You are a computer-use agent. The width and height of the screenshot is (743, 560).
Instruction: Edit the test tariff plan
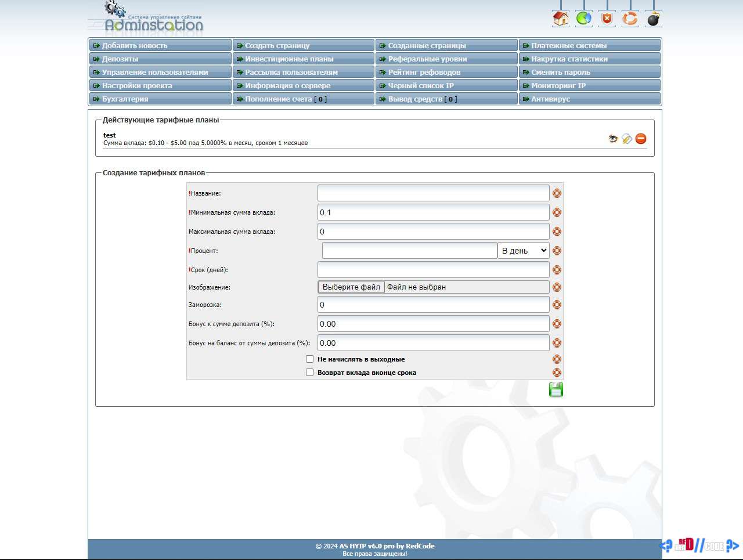tap(627, 138)
